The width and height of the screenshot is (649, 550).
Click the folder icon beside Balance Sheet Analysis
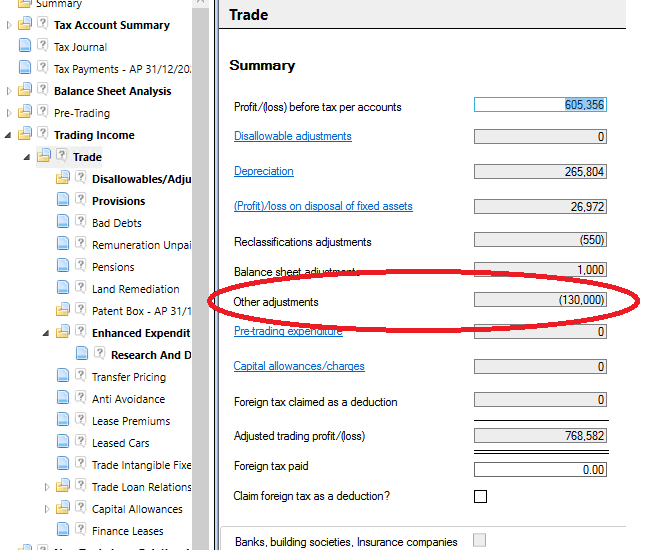(24, 89)
